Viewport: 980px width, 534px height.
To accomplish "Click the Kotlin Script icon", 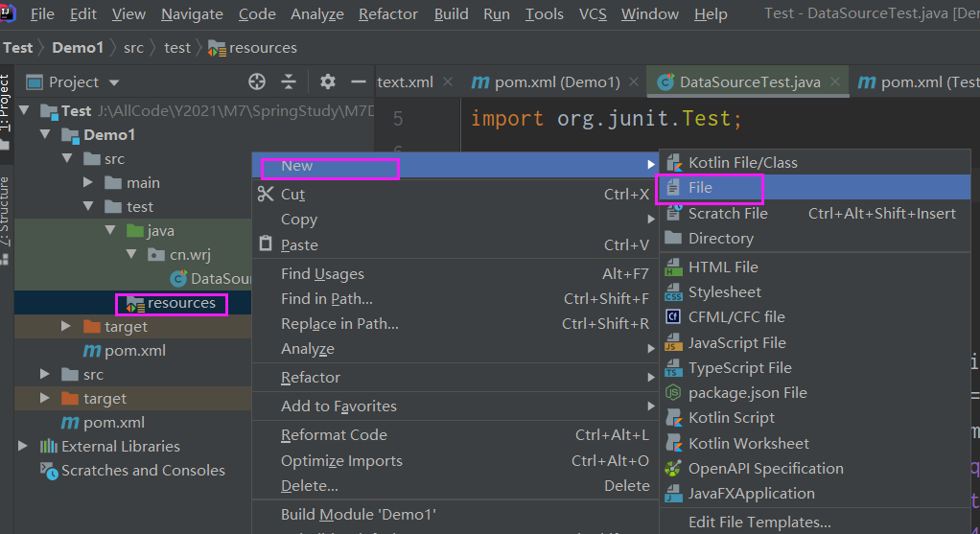I will point(674,417).
